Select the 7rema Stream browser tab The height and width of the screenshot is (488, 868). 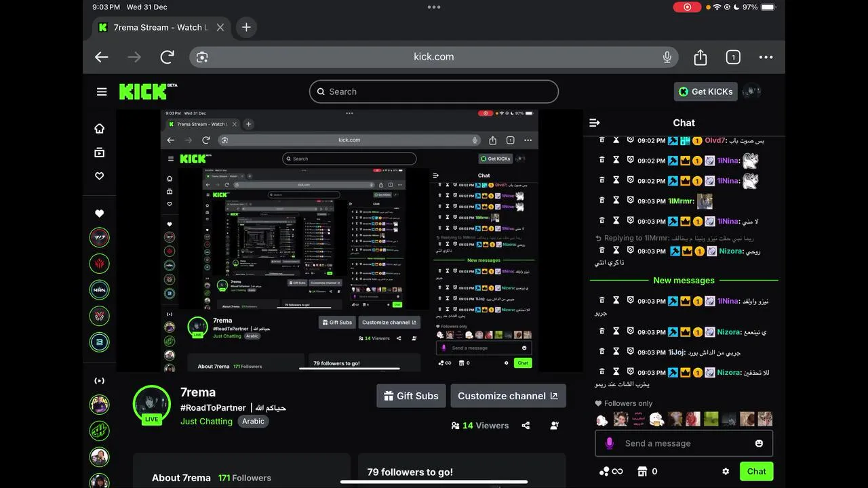[161, 28]
